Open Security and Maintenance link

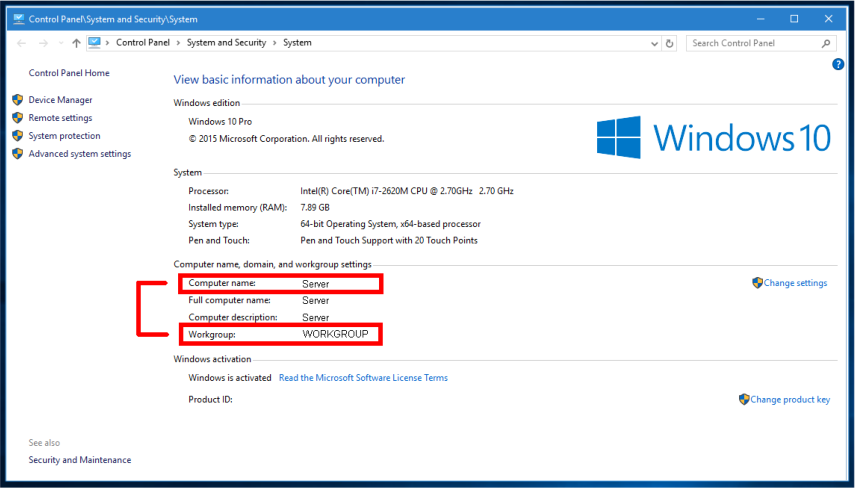coord(80,460)
